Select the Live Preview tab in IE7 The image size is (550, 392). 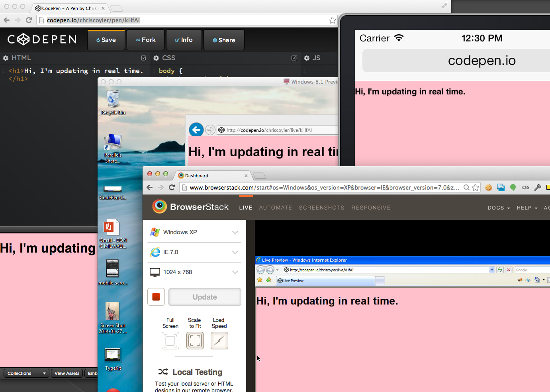(x=326, y=280)
